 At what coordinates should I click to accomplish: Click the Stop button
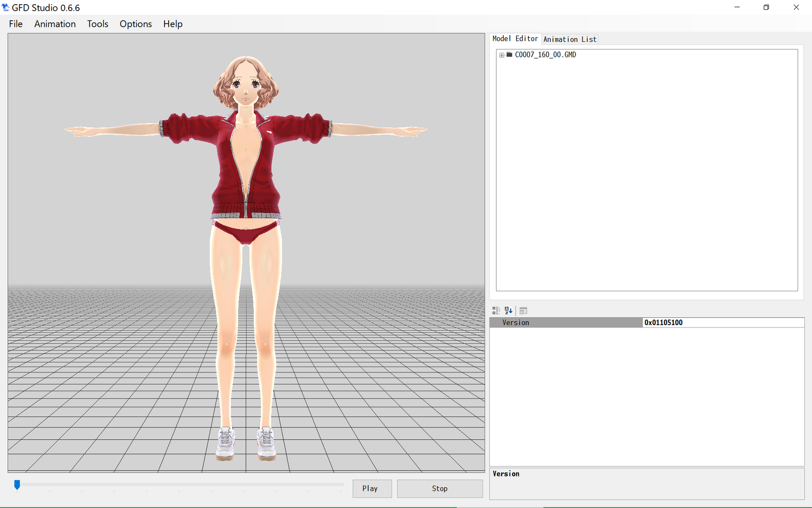440,488
